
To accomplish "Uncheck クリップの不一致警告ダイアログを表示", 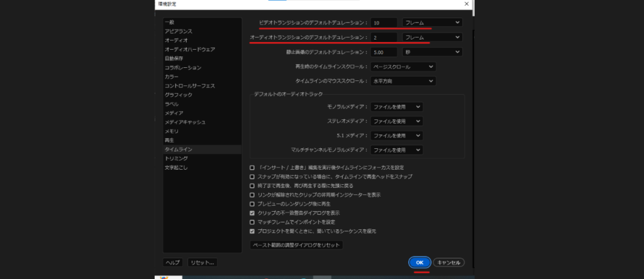I will pos(252,213).
